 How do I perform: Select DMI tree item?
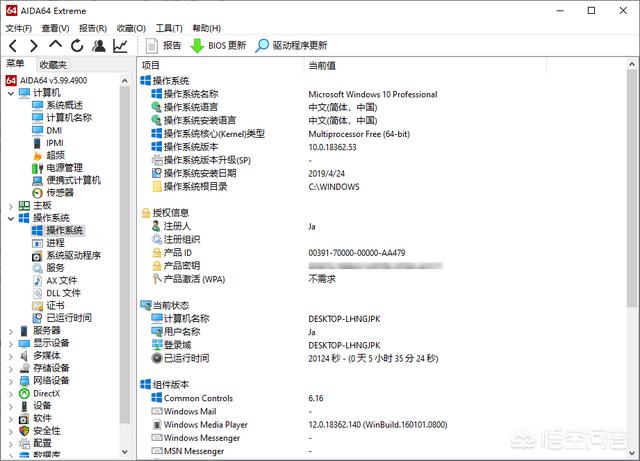tap(47, 131)
